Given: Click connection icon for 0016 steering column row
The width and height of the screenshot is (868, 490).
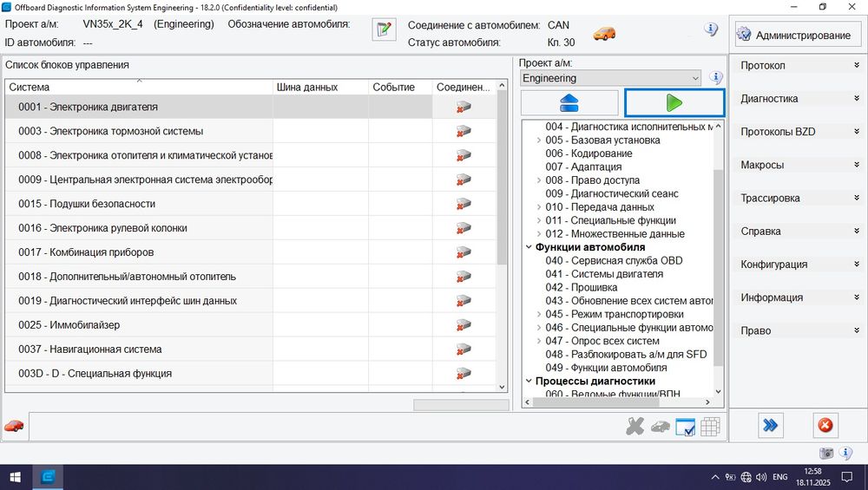Looking at the screenshot, I should coord(464,228).
